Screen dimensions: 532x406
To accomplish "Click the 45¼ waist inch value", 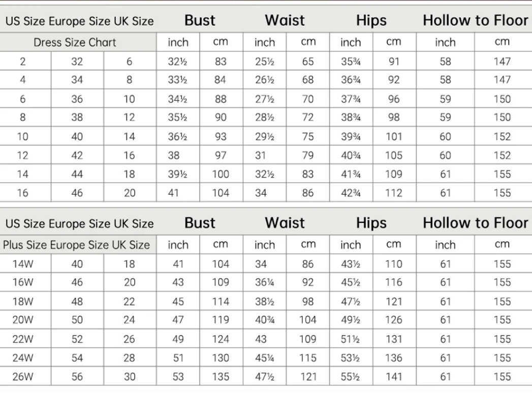I will pyautogui.click(x=265, y=358).
